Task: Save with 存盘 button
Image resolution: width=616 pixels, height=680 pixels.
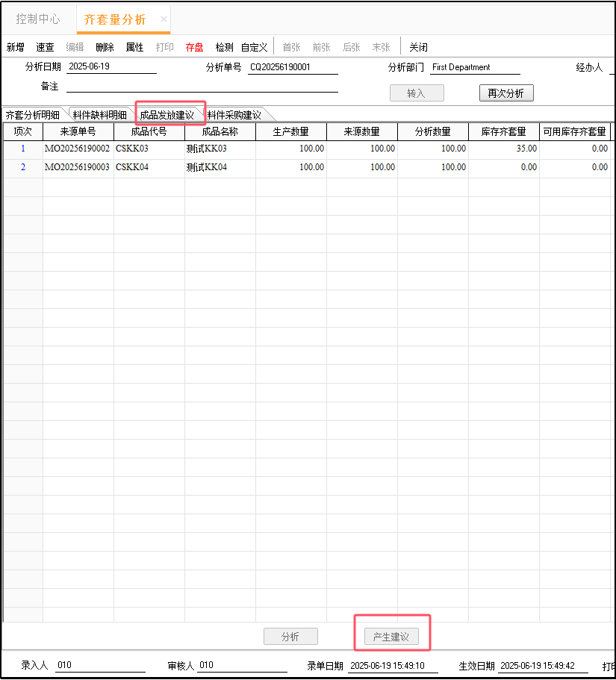Action: [x=194, y=47]
